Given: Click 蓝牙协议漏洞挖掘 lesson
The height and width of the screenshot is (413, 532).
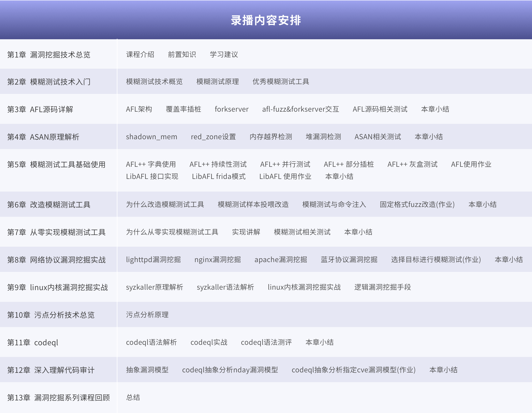Looking at the screenshot, I should click(x=349, y=260).
